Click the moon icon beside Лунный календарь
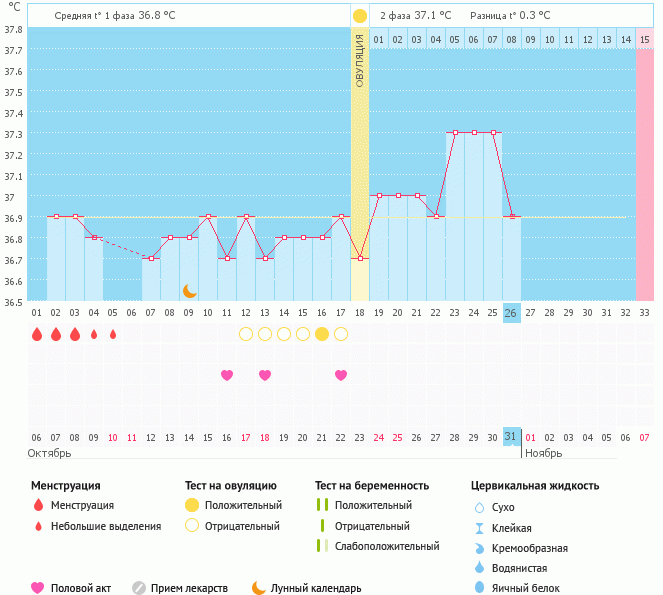The width and height of the screenshot is (663, 595). point(259,588)
